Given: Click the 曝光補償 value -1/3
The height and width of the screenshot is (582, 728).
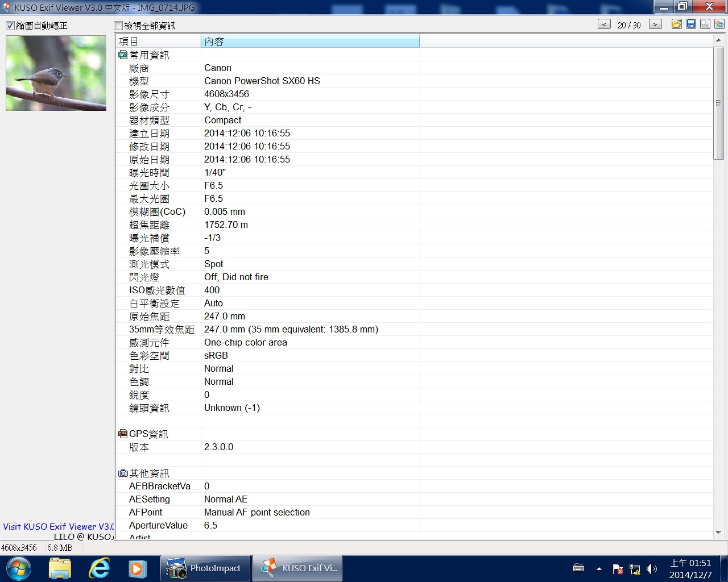Looking at the screenshot, I should pyautogui.click(x=212, y=238).
